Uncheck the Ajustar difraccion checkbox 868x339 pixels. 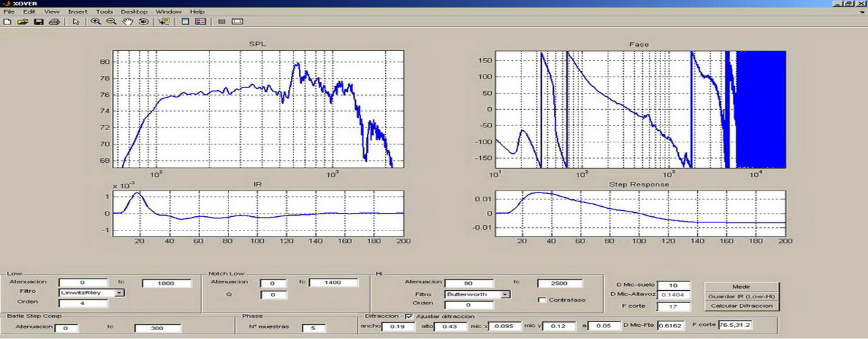click(x=408, y=316)
